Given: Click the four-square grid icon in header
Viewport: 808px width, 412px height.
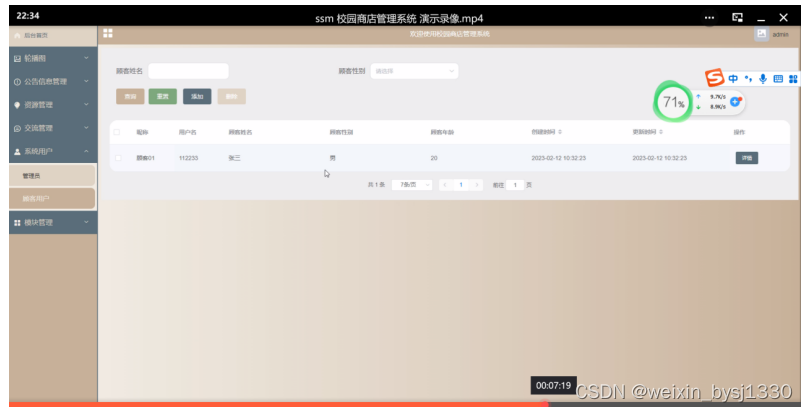Looking at the screenshot, I should (108, 33).
